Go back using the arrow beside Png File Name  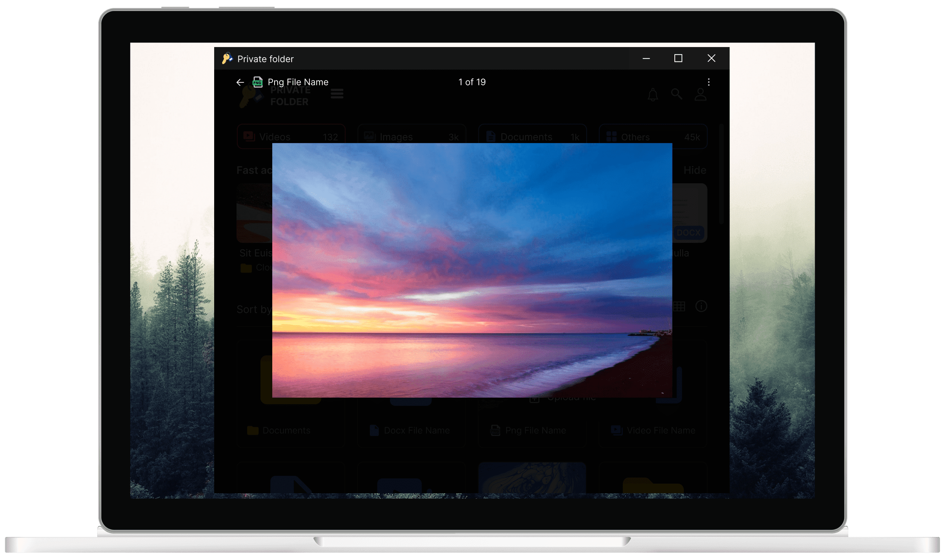[240, 82]
